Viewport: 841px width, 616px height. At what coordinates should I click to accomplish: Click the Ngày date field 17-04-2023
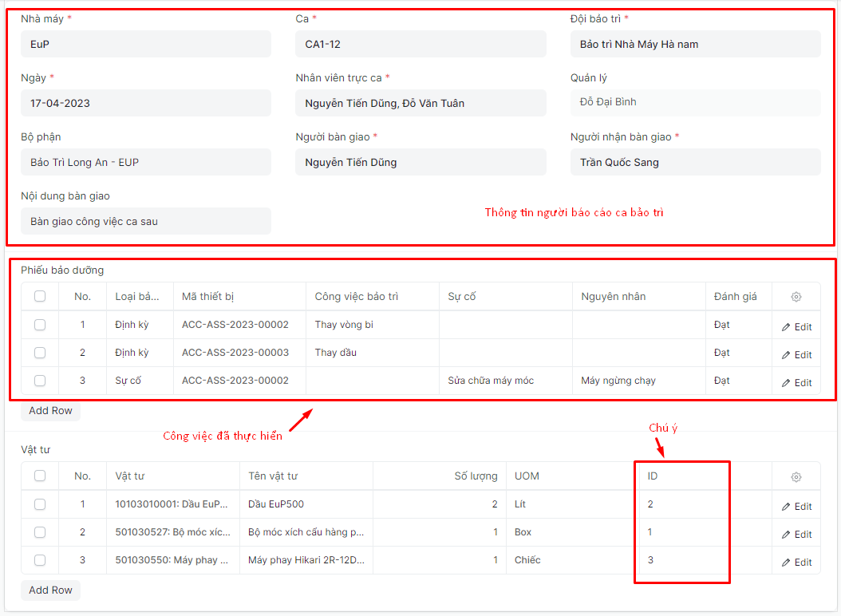coord(146,104)
